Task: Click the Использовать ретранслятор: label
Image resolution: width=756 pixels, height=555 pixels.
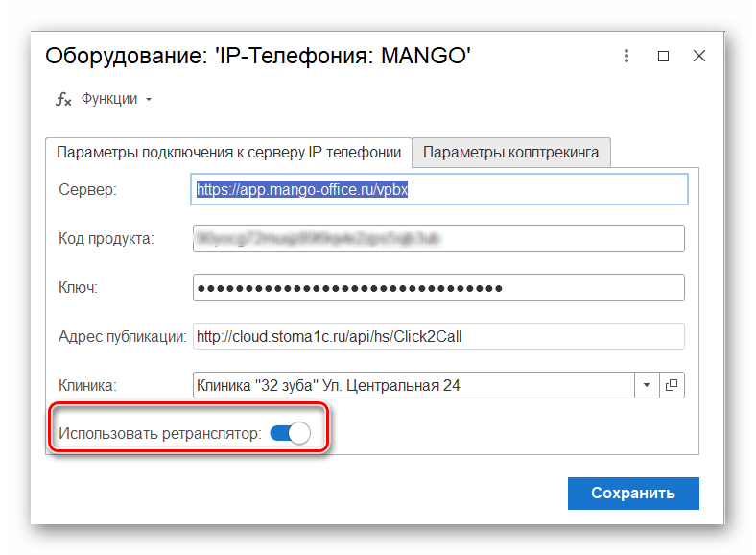Action: pos(160,433)
